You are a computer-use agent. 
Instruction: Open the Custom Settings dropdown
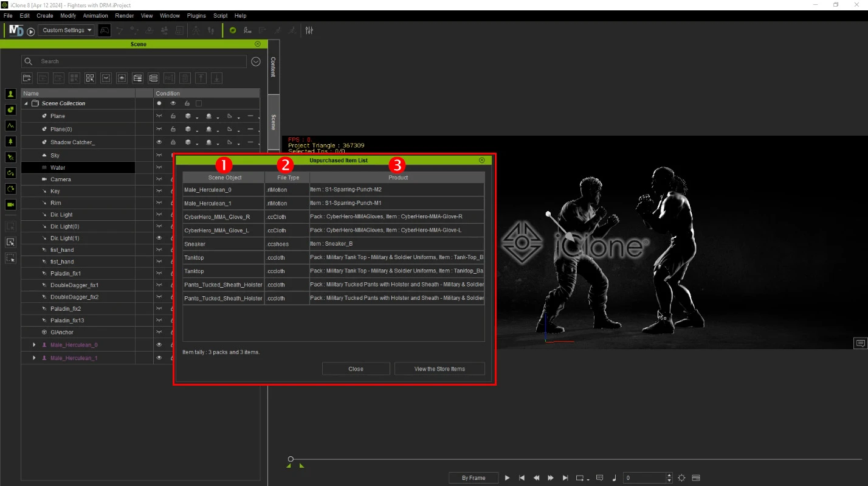(x=66, y=30)
